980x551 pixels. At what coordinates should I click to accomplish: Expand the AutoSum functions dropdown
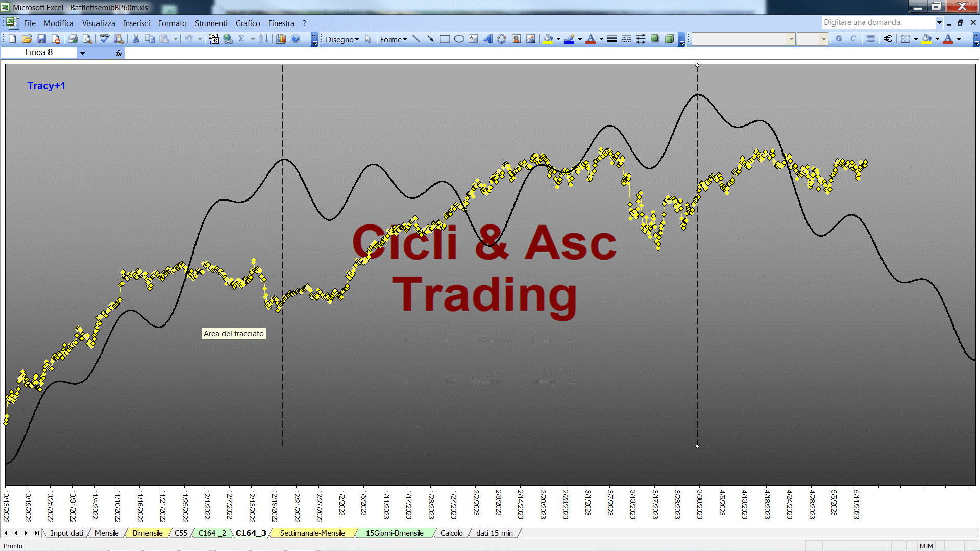coord(253,39)
